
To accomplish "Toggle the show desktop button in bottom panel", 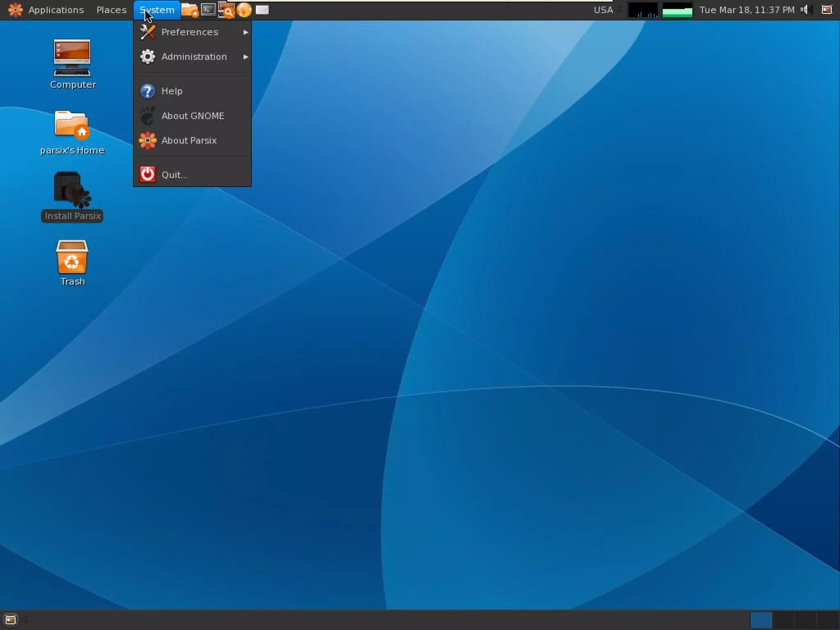I will coord(10,620).
